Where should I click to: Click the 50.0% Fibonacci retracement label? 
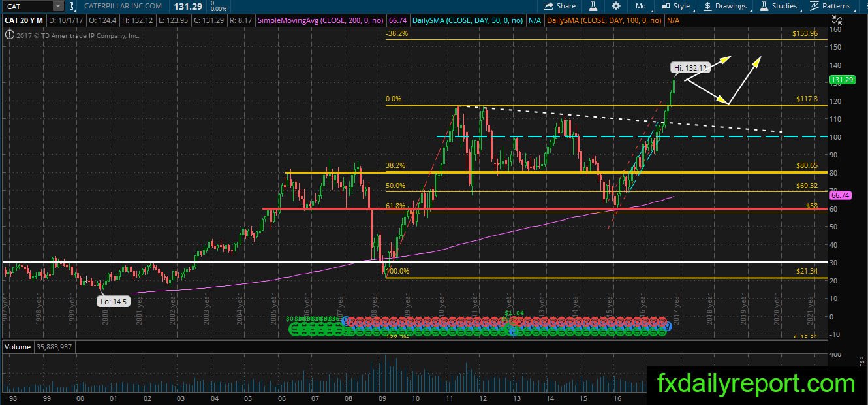(x=395, y=186)
